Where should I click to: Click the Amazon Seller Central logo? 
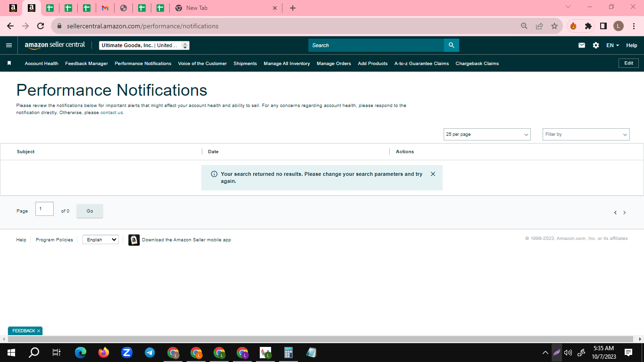click(55, 45)
